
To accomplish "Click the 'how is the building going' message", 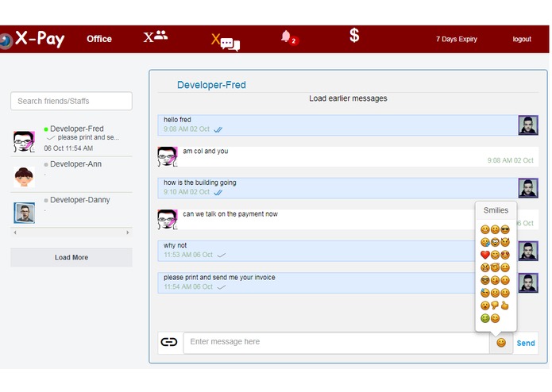I will pyautogui.click(x=199, y=183).
